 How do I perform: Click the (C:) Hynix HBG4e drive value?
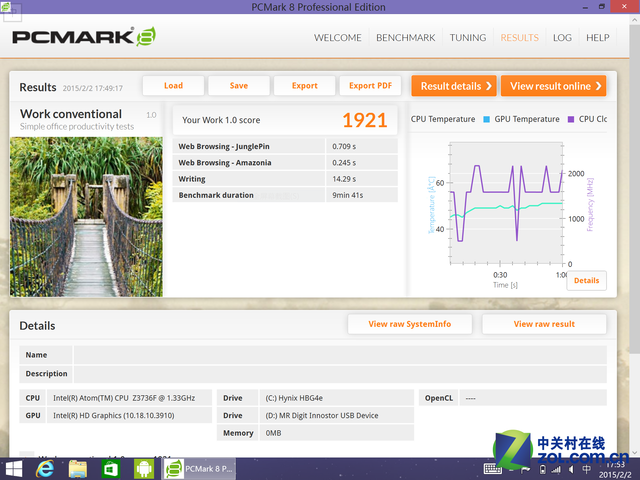pyautogui.click(x=294, y=398)
